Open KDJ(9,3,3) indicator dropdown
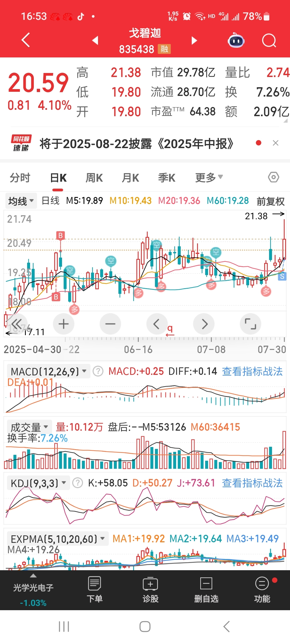This screenshot has height=644, width=290. tap(38, 483)
